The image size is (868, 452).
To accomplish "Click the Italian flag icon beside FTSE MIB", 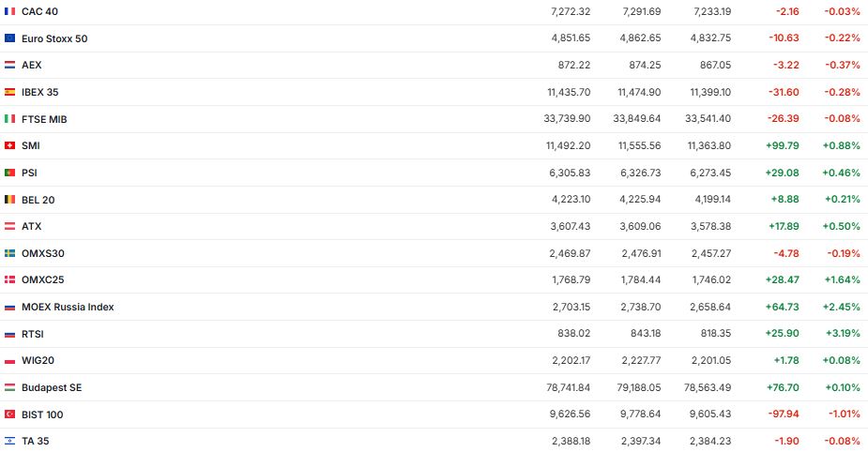I will (x=9, y=119).
